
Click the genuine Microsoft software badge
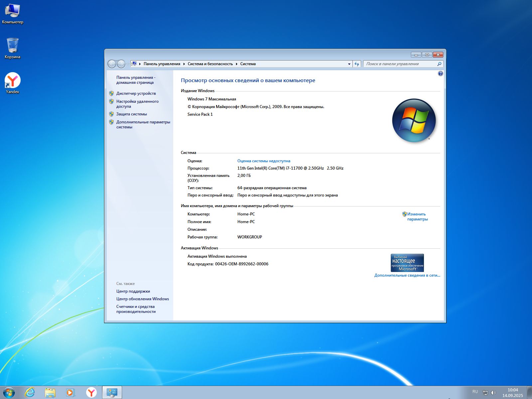(407, 263)
